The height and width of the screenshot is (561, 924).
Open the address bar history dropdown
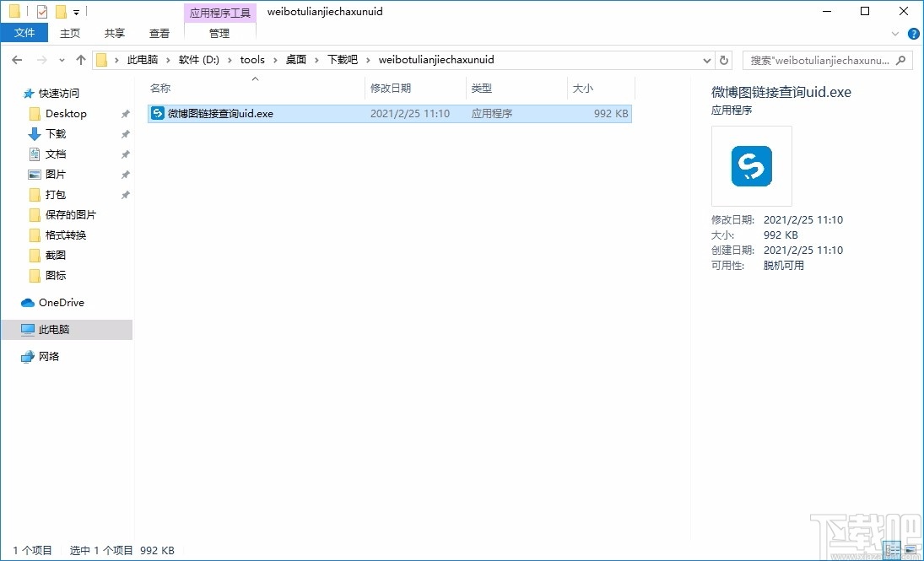(707, 60)
